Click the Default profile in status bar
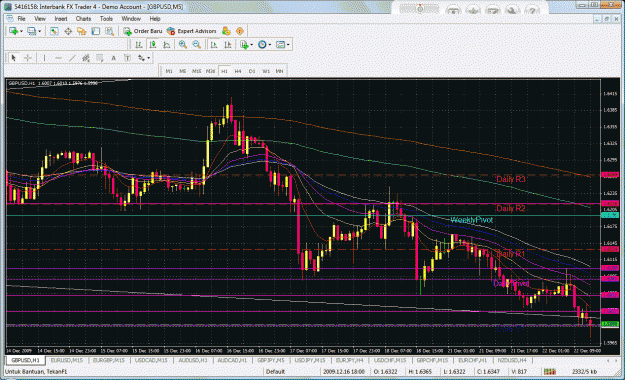 click(x=275, y=372)
